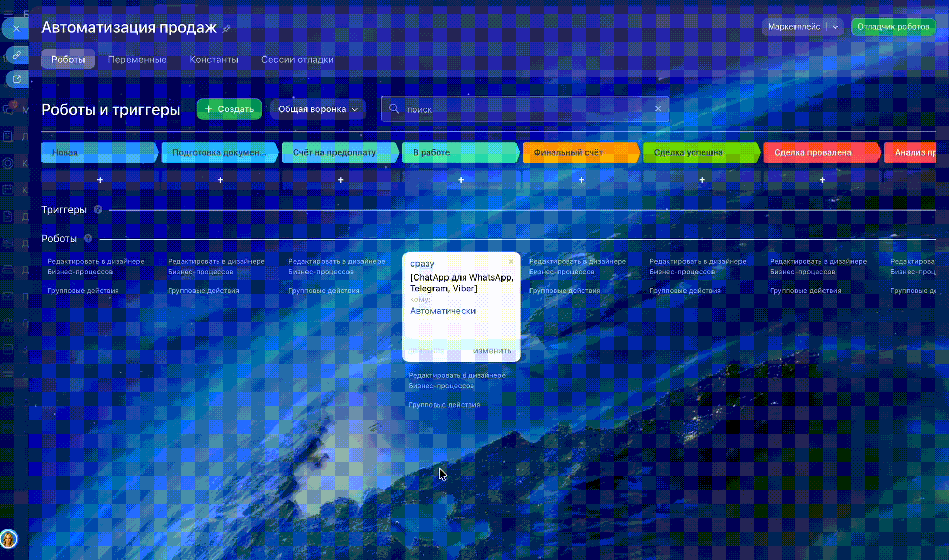This screenshot has height=560, width=949.
Task: Expand the Общая воронка funnel dropdown
Action: coord(318,109)
